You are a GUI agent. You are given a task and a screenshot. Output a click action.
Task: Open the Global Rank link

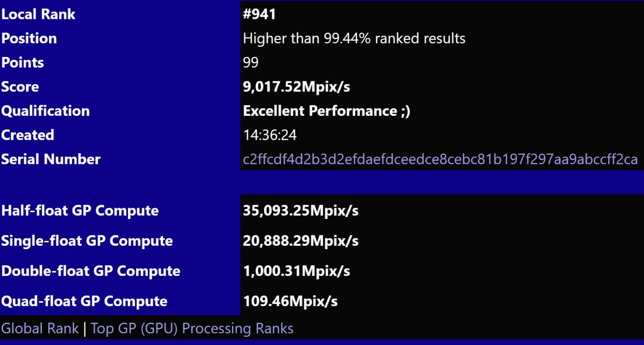[40, 328]
